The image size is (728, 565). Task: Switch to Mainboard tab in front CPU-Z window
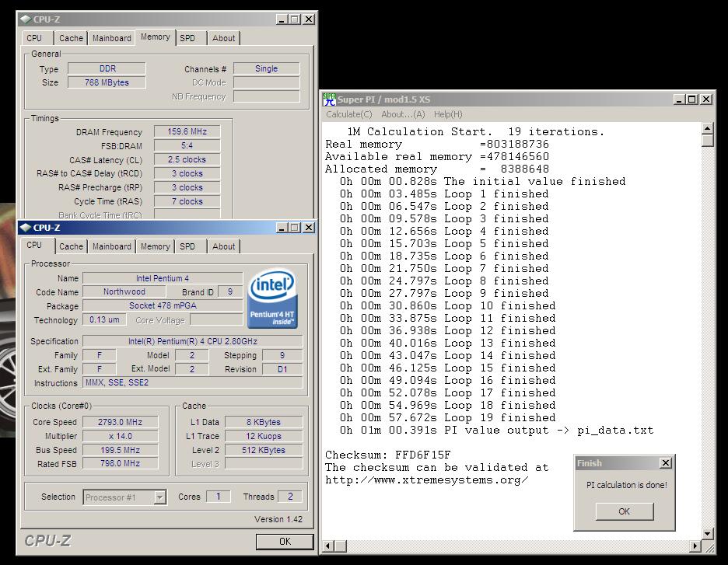tap(112, 246)
